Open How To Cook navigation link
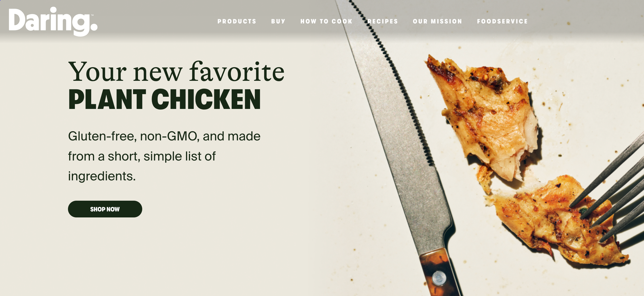Viewport: 644px width, 296px height. tap(326, 21)
